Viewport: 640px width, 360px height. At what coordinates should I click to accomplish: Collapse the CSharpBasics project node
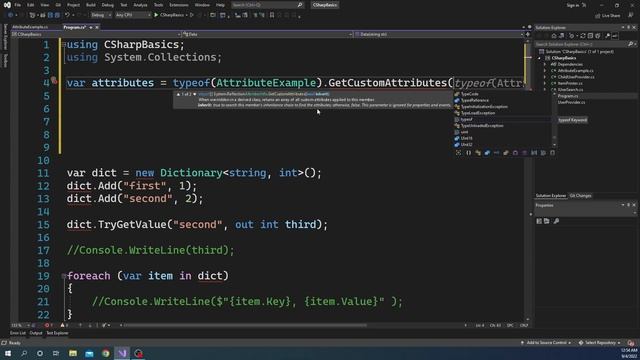[539, 58]
